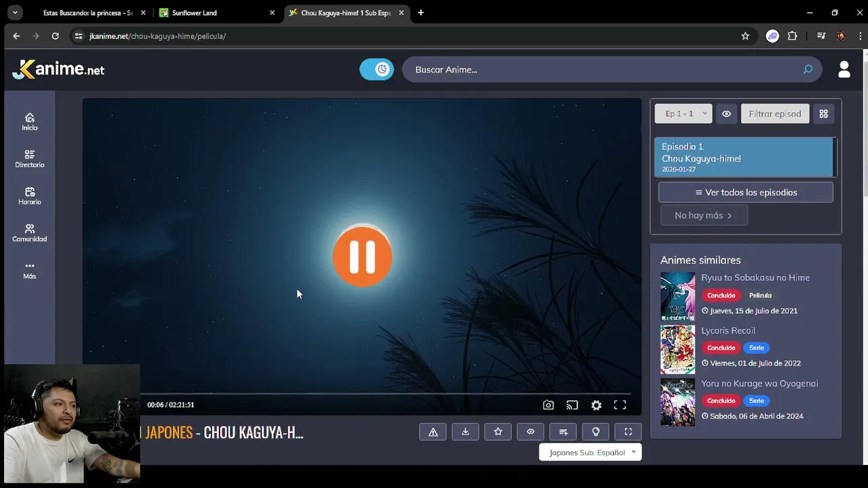Switch to the Estas Buscando: la princesa tab

[88, 13]
